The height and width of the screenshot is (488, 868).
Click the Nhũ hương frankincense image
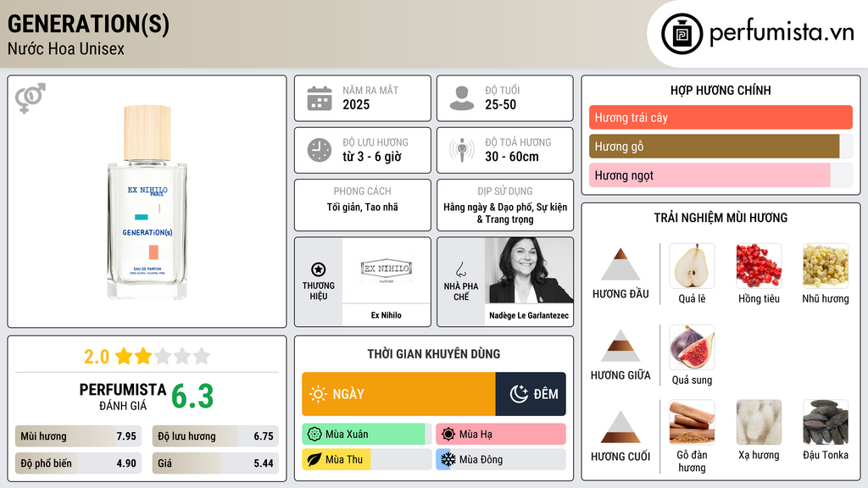(x=826, y=266)
